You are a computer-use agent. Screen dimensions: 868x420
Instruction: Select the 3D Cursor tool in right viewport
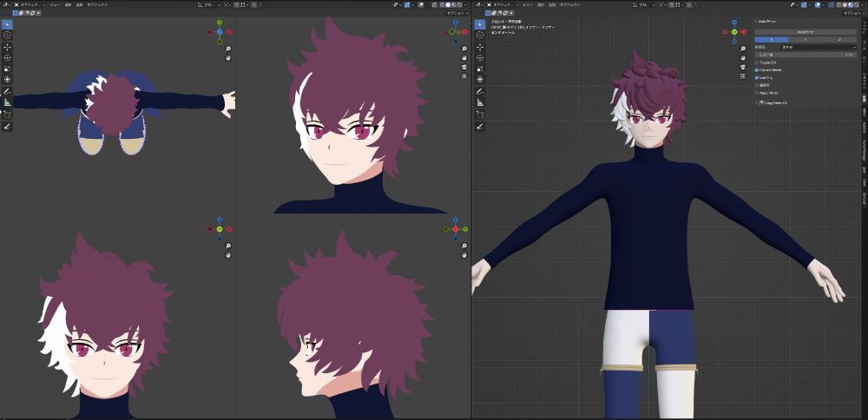pos(480,36)
